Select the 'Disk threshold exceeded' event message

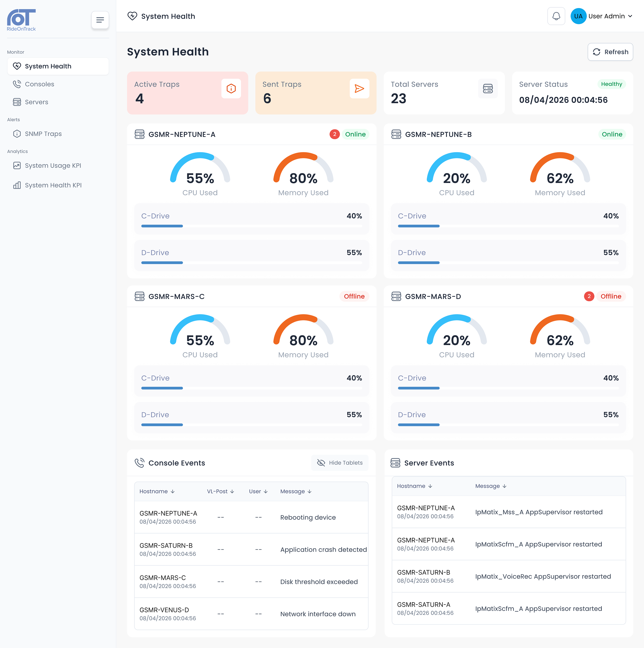click(x=319, y=582)
